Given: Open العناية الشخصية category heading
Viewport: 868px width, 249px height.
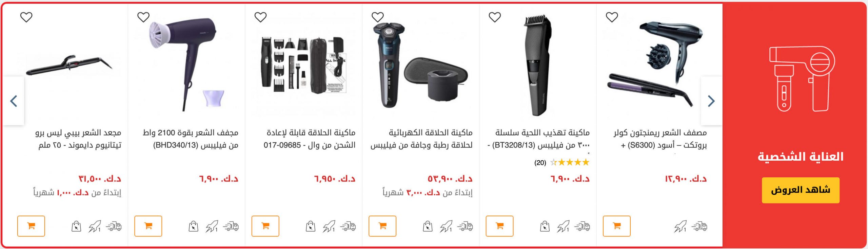Looking at the screenshot, I should (801, 157).
